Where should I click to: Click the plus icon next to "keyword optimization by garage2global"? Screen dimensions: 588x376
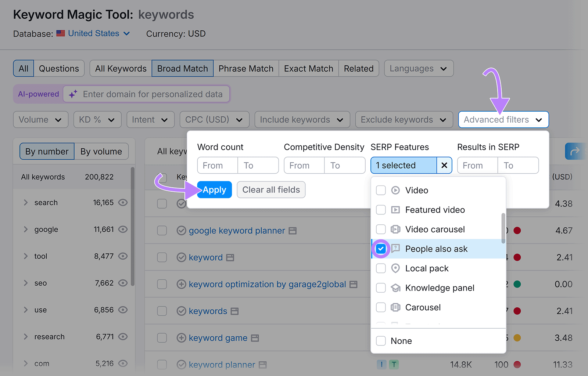pos(181,284)
